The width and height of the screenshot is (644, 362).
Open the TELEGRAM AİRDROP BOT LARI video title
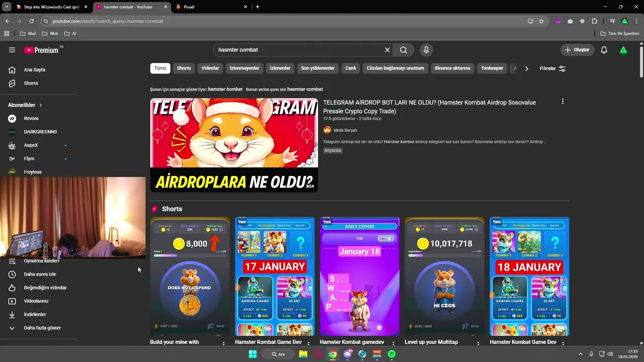click(429, 107)
